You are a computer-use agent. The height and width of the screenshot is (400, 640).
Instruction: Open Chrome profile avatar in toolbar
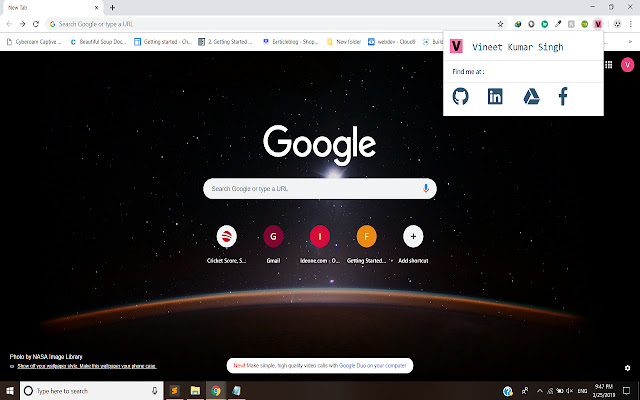point(617,24)
